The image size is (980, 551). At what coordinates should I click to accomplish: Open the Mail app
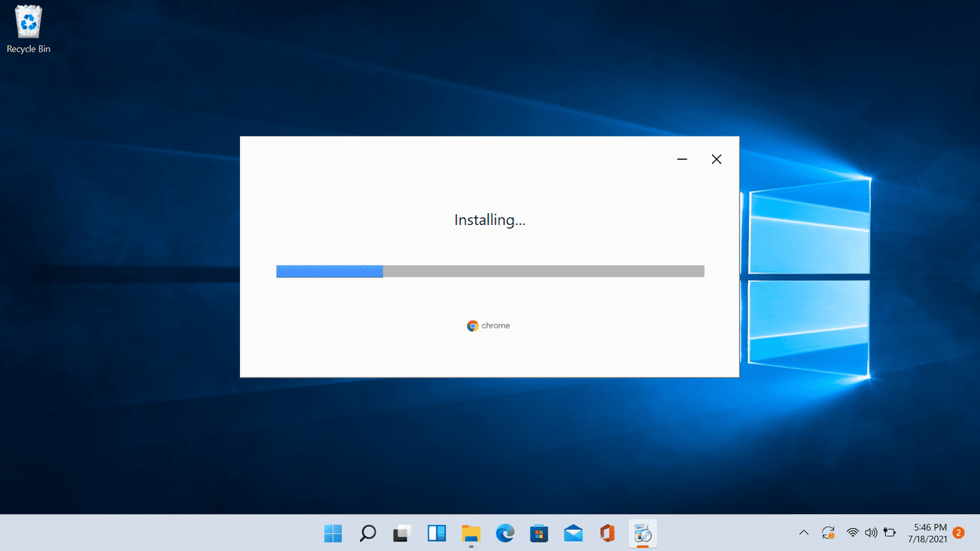(x=573, y=533)
